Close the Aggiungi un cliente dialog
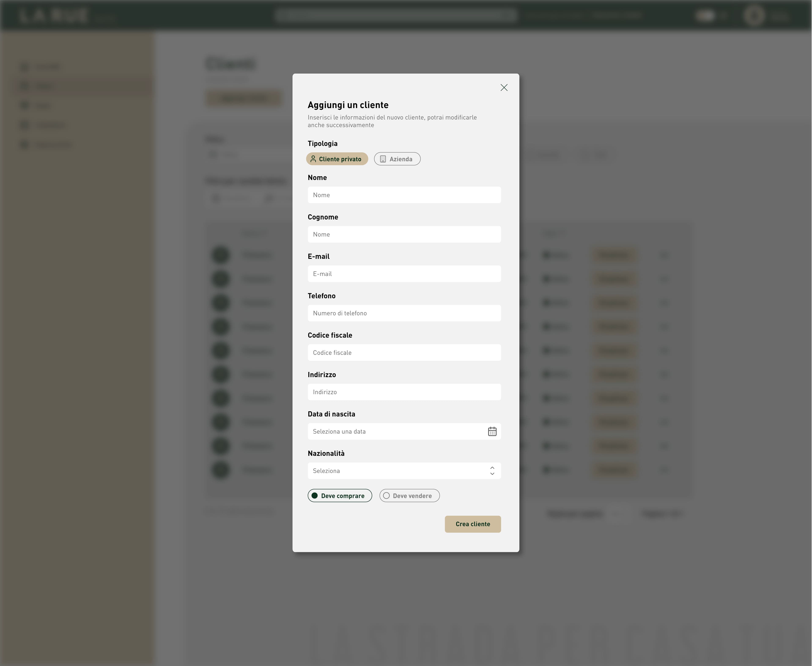Viewport: 812px width, 666px height. click(504, 87)
